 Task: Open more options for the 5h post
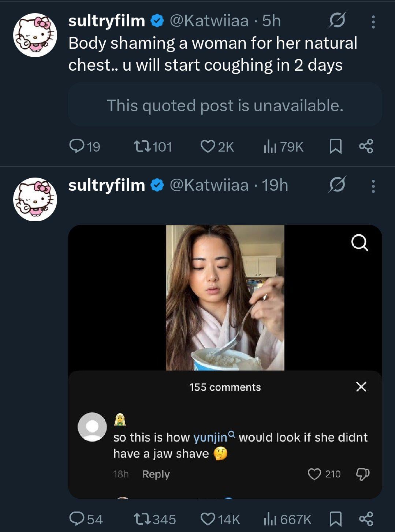pyautogui.click(x=373, y=22)
